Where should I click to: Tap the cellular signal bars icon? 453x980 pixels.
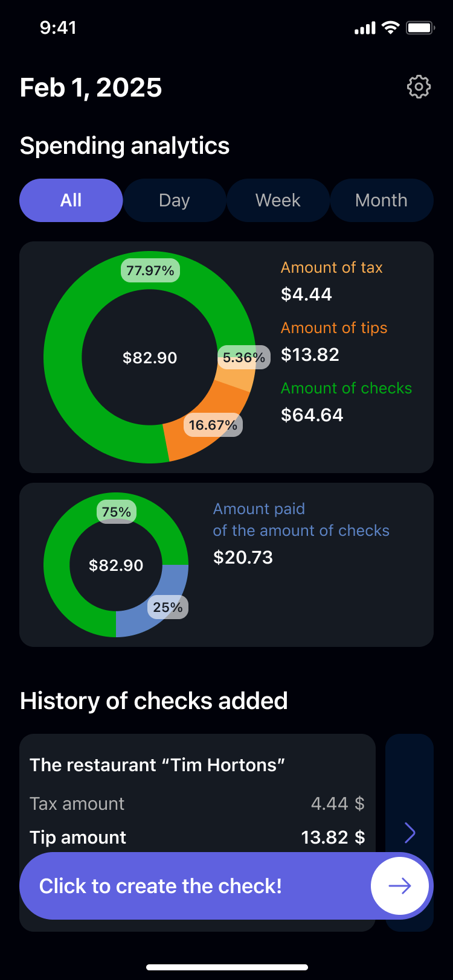[365, 28]
